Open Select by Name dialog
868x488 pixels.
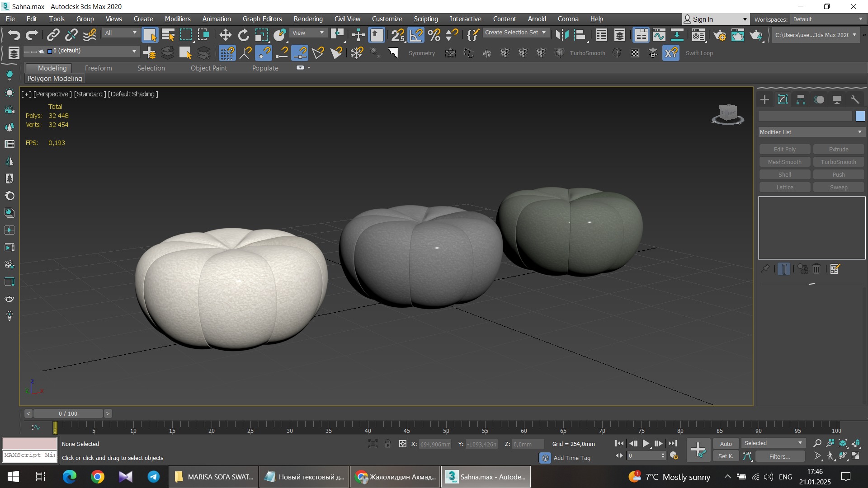coord(168,35)
